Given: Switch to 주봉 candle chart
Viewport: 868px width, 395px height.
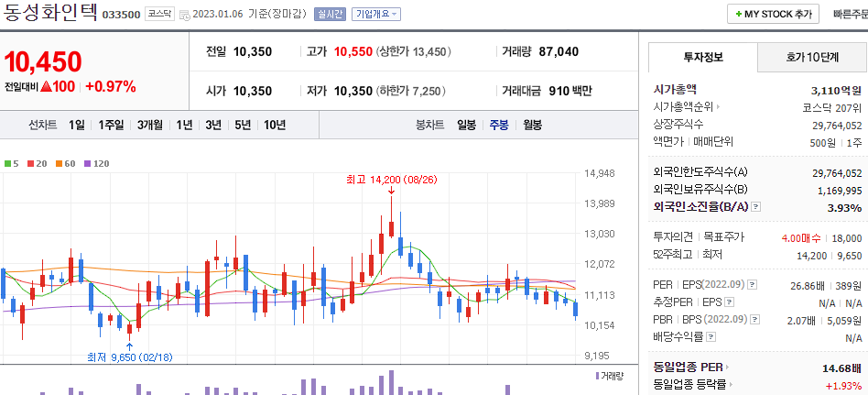Looking at the screenshot, I should (499, 125).
